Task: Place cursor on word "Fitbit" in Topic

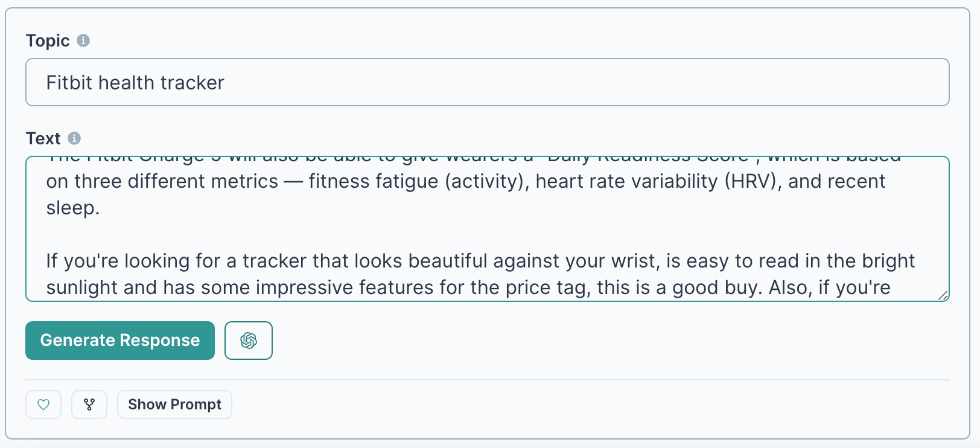Action: click(x=69, y=83)
